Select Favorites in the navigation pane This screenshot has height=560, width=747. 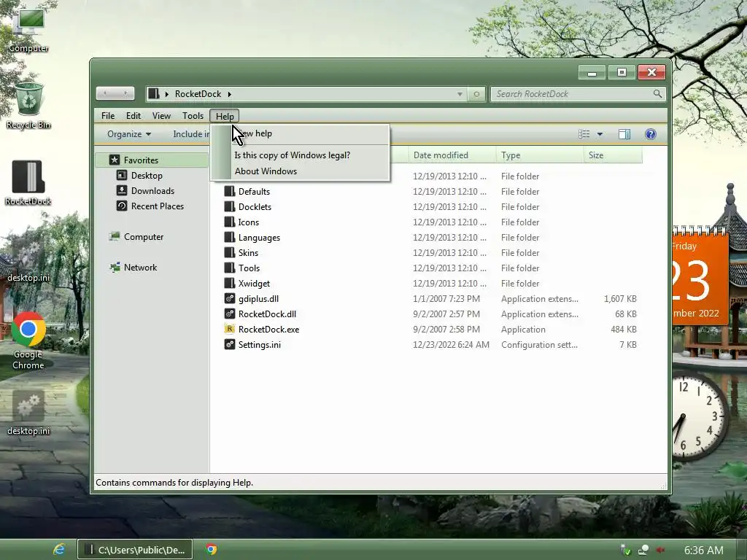coord(152,160)
